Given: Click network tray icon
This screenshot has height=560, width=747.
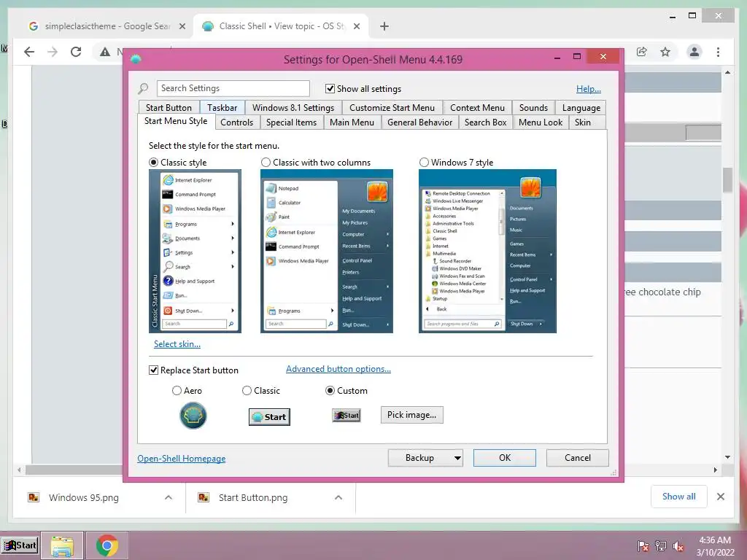Looking at the screenshot, I should coord(661,546).
